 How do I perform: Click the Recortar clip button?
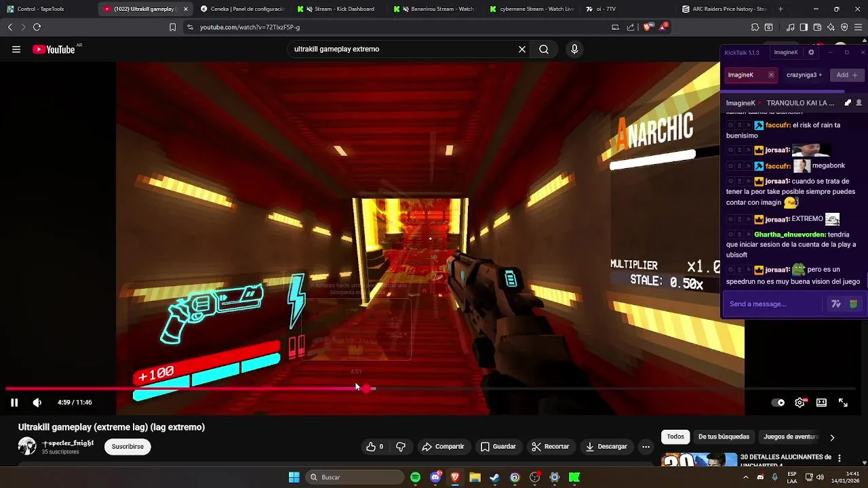pyautogui.click(x=551, y=447)
